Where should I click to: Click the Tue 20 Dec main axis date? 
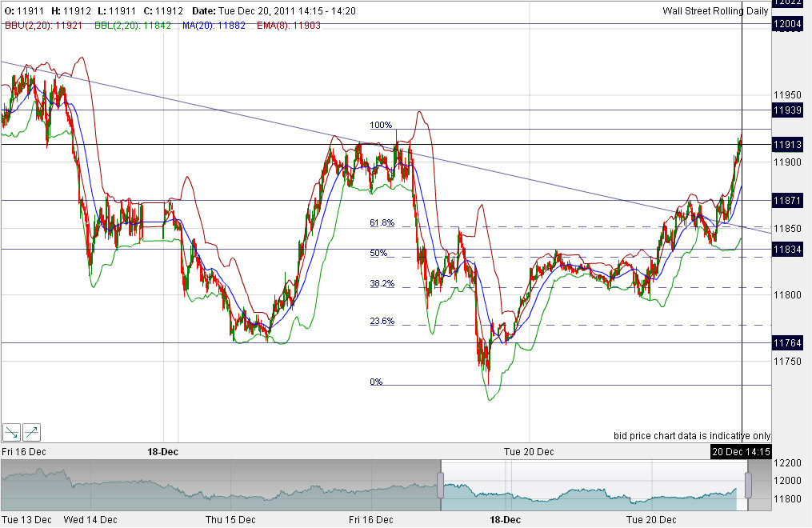pyautogui.click(x=529, y=451)
